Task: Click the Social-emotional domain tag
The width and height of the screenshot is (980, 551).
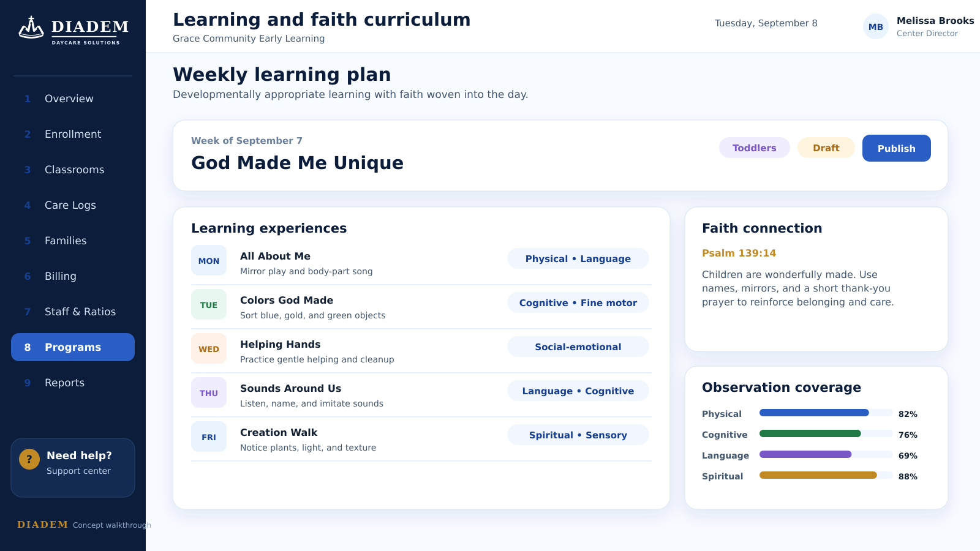Action: (578, 347)
